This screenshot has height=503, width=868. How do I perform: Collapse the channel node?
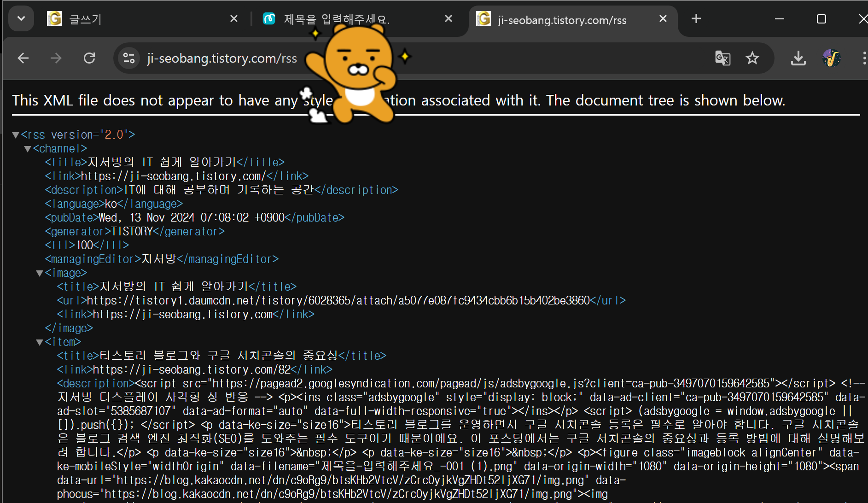(28, 149)
